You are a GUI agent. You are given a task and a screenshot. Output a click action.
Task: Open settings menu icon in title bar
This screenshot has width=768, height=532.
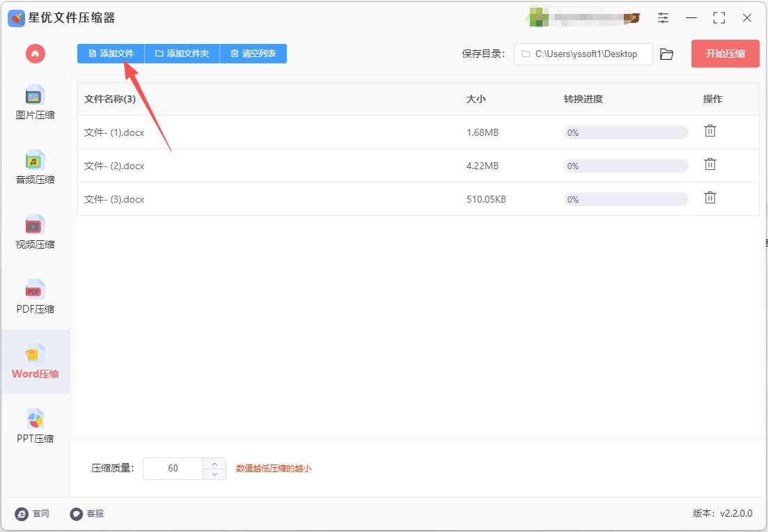click(663, 18)
